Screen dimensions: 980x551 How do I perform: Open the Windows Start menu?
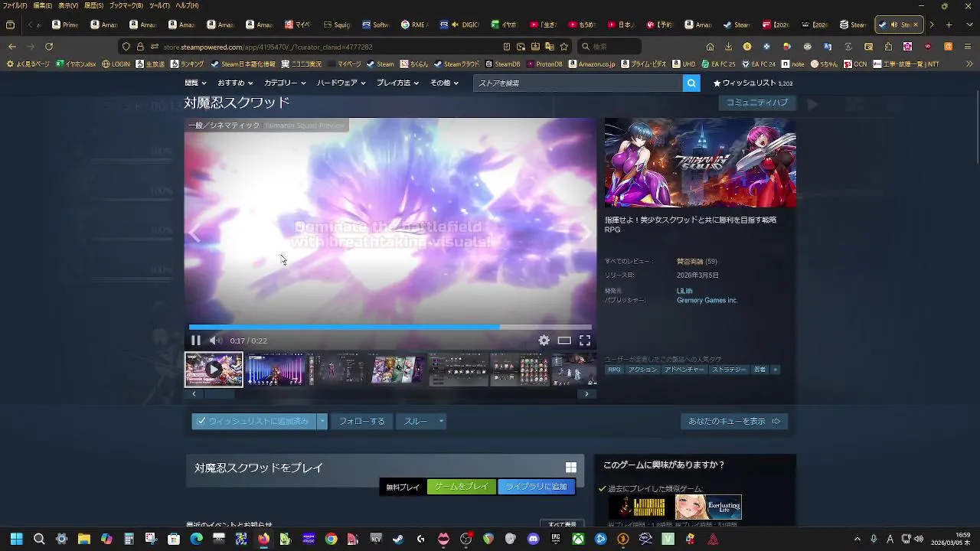(16, 539)
